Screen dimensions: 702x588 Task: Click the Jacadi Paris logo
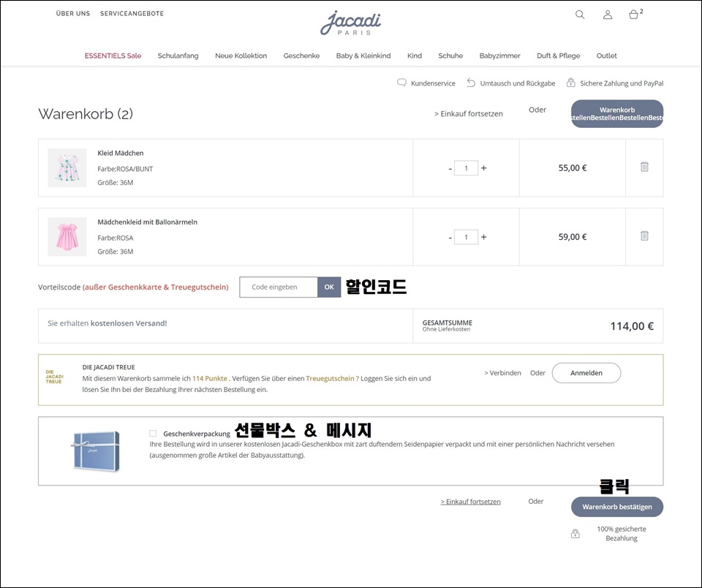coord(350,23)
